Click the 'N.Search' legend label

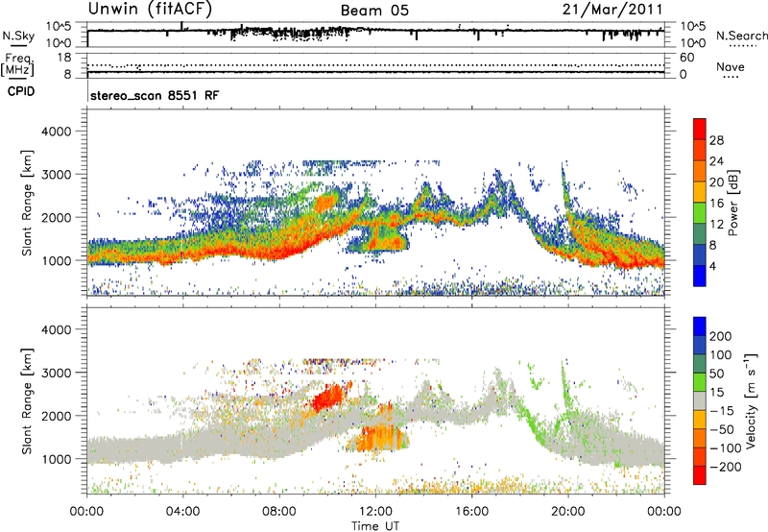tap(742, 36)
